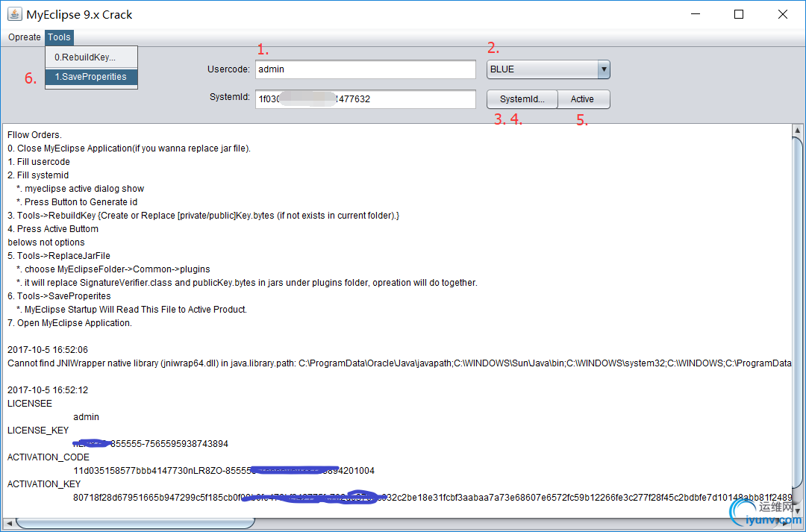Click the 'Fllow Orders.' line
Viewport: 806px width, 532px height.
click(34, 134)
